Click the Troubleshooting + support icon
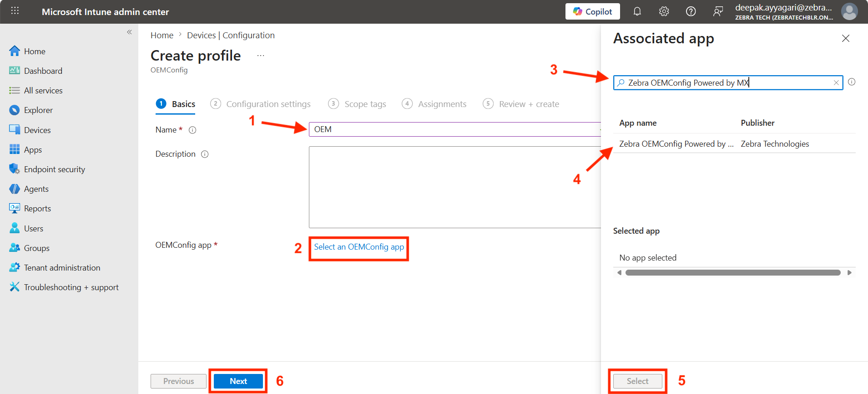The height and width of the screenshot is (394, 868). tap(15, 287)
